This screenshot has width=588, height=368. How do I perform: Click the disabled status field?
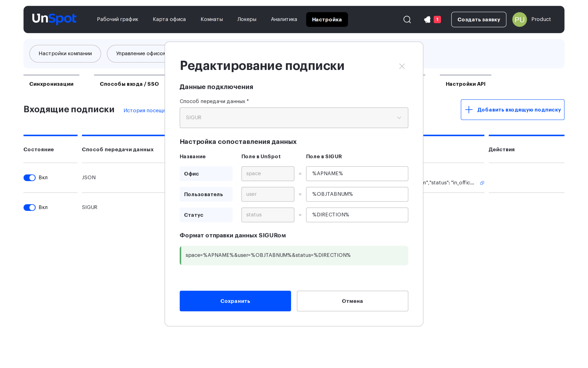[268, 215]
